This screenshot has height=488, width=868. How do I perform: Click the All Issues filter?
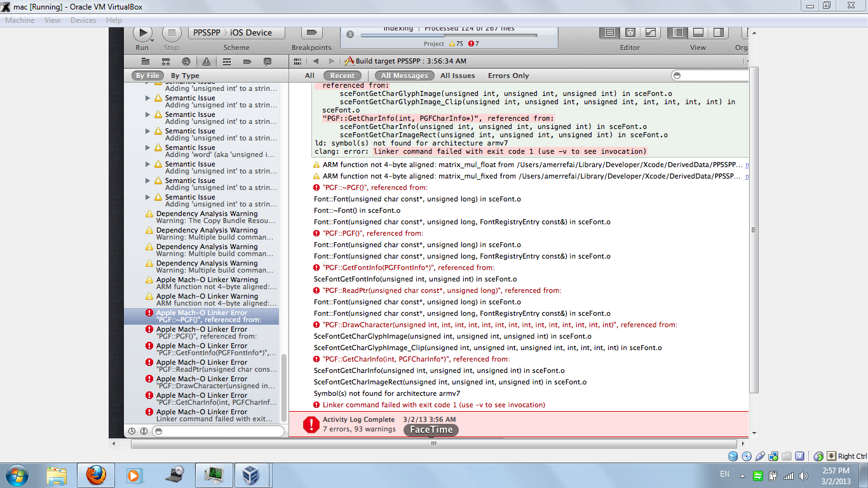[458, 76]
